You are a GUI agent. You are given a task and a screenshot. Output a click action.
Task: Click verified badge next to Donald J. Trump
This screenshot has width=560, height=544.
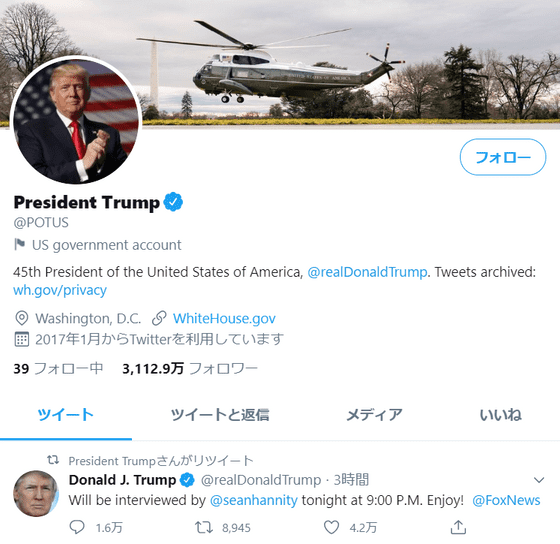coord(187,480)
